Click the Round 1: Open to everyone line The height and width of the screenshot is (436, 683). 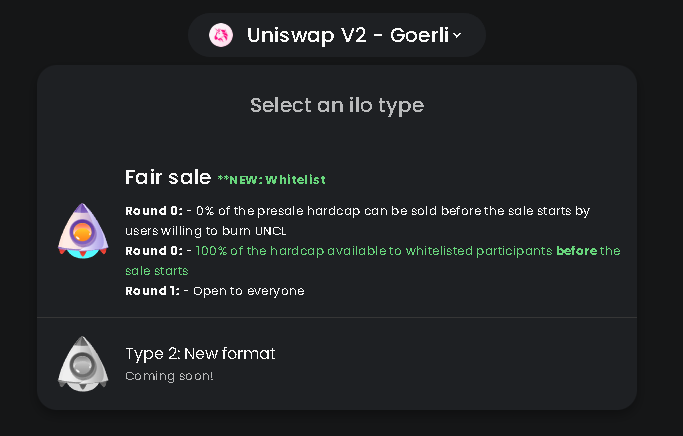pos(215,291)
